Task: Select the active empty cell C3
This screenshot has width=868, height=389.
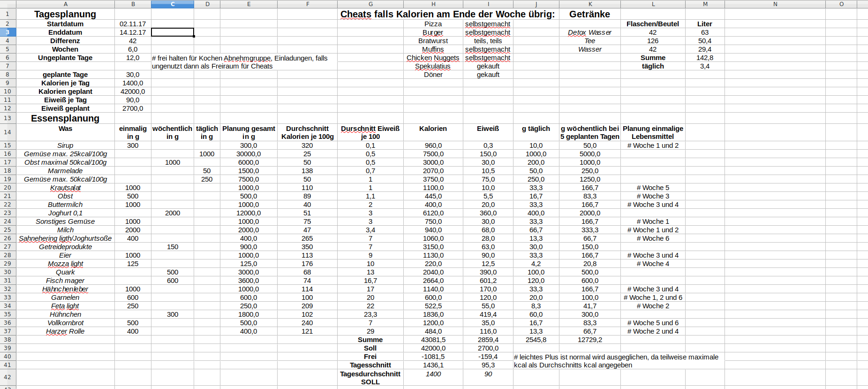Action: pos(172,32)
